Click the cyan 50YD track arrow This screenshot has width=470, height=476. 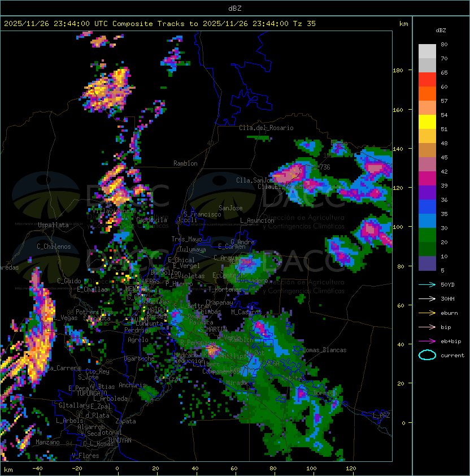[x=427, y=285]
